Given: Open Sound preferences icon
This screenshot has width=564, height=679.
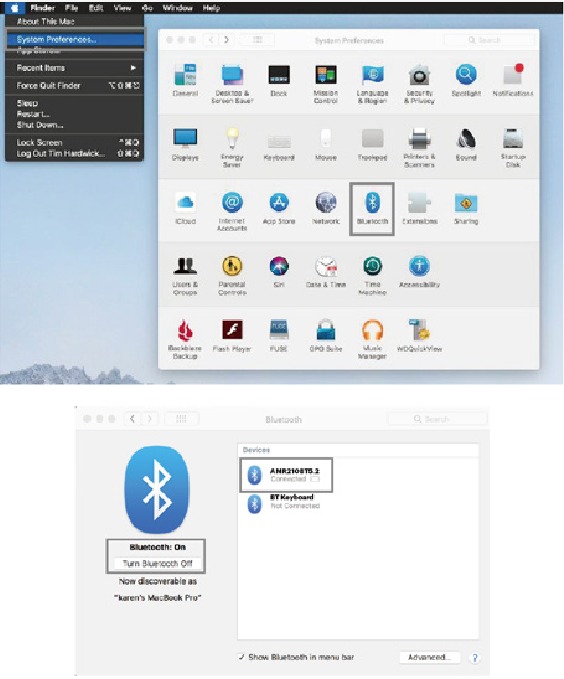Looking at the screenshot, I should pos(466,145).
